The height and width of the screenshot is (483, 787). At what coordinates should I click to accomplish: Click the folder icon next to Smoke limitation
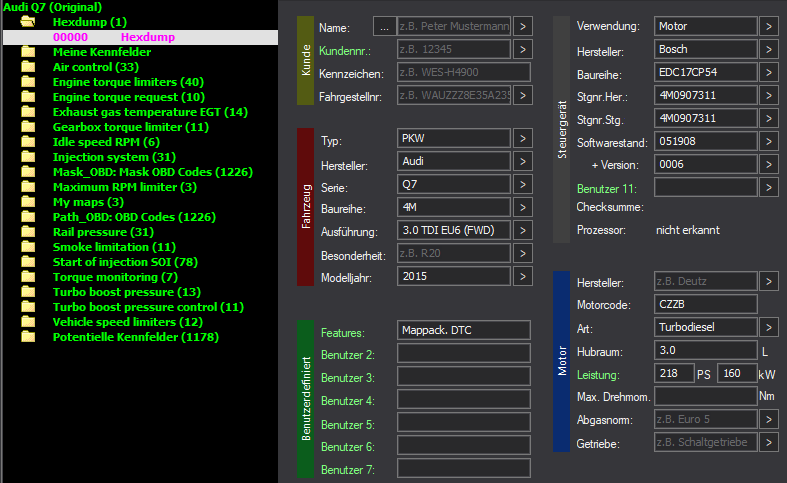click(x=28, y=247)
